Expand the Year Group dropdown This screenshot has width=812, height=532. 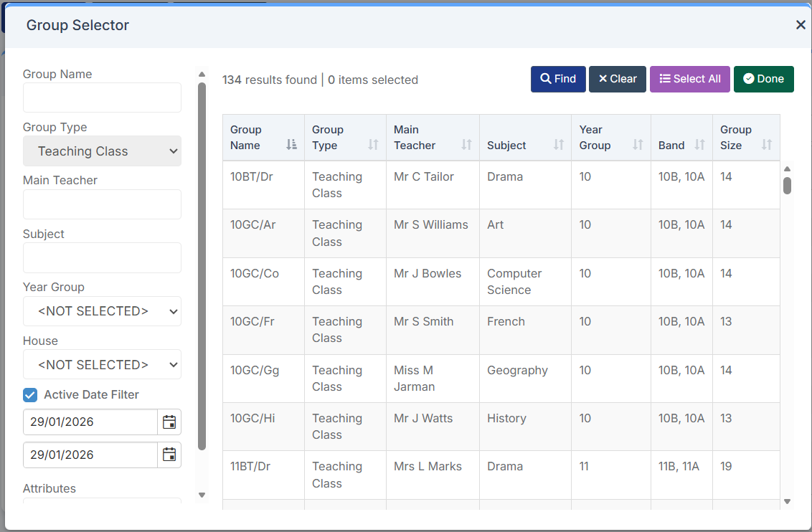point(102,311)
